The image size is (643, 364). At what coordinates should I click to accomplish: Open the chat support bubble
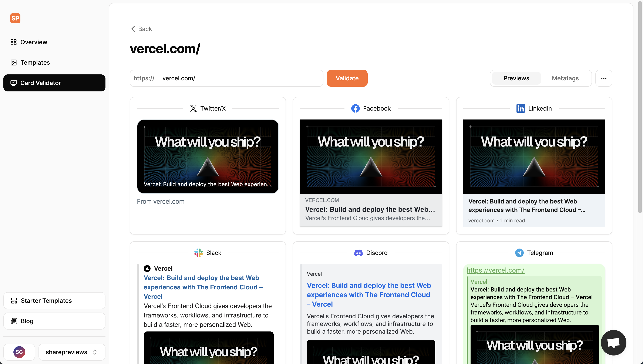[613, 343]
